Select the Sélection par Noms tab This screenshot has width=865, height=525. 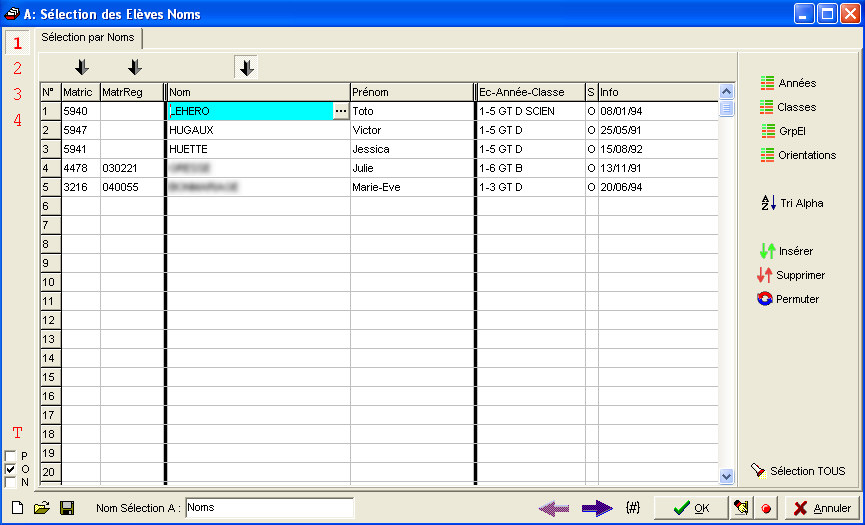pyautogui.click(x=89, y=37)
